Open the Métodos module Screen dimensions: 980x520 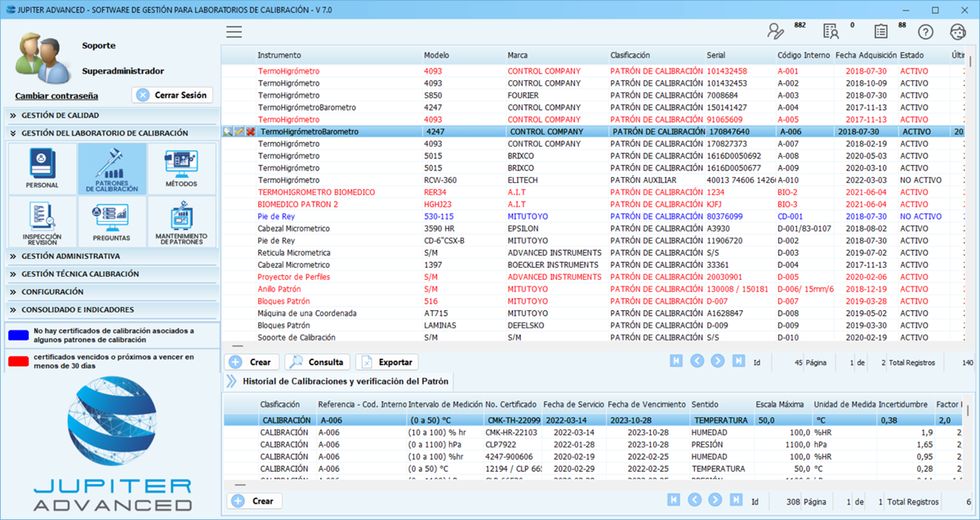(181, 168)
